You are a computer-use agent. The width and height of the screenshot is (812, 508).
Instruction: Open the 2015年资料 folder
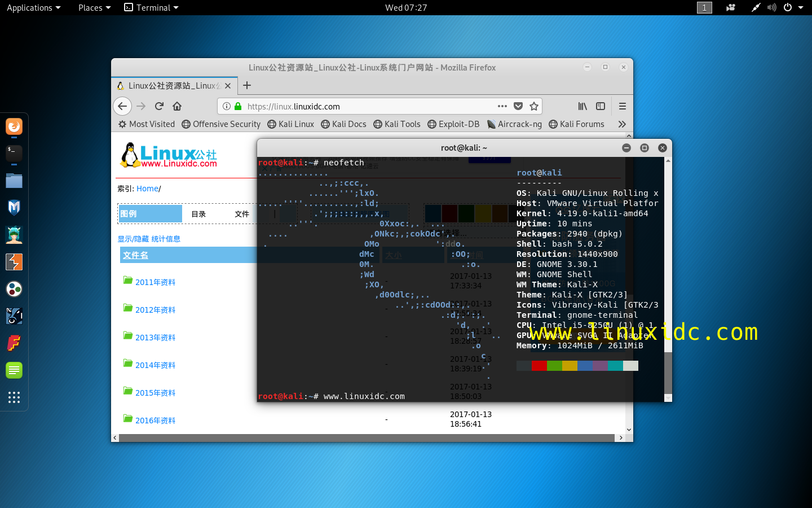coord(155,393)
